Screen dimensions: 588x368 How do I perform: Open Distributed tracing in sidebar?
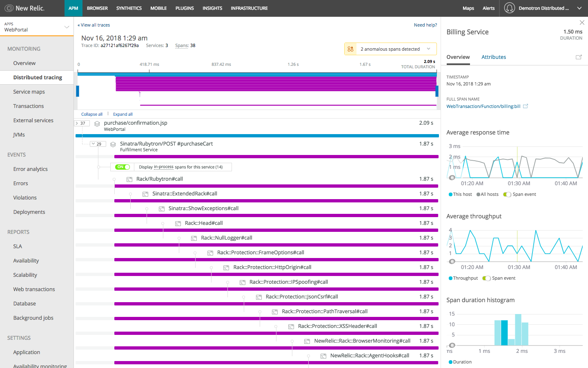[x=38, y=78]
